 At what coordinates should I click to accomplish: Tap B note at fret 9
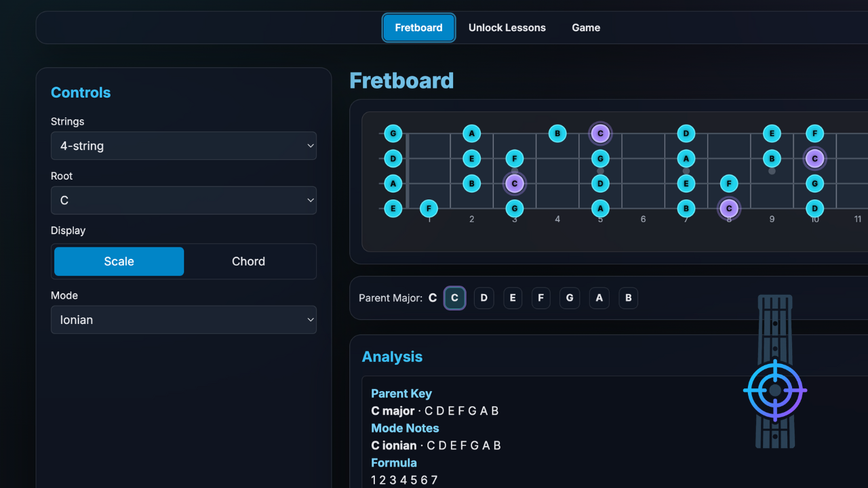pos(772,159)
